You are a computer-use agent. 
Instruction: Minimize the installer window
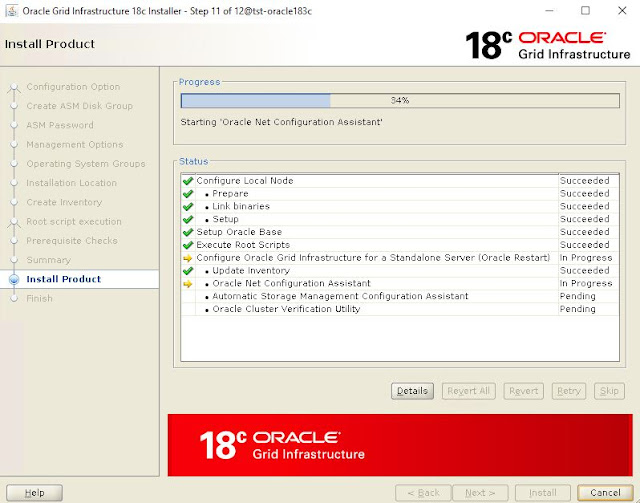coord(550,11)
